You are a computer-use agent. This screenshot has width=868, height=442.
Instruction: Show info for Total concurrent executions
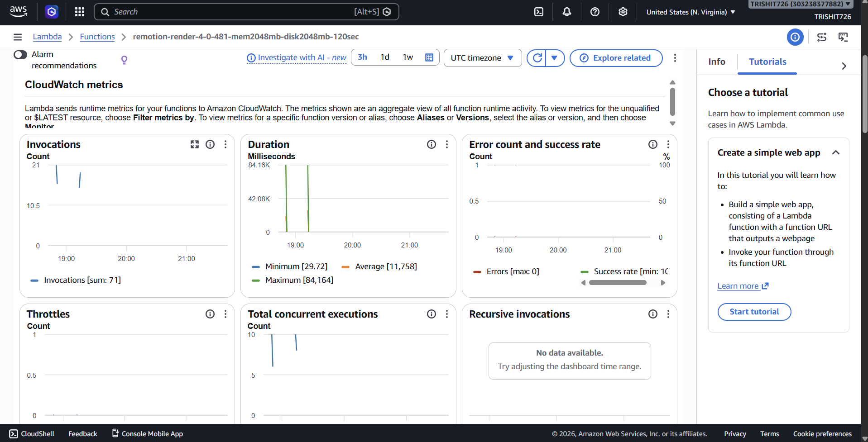click(432, 314)
